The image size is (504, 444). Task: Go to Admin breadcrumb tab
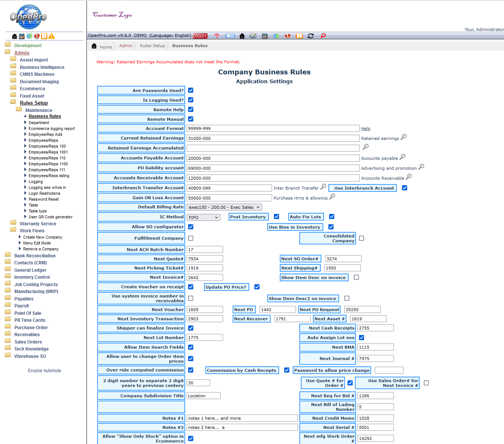click(126, 46)
